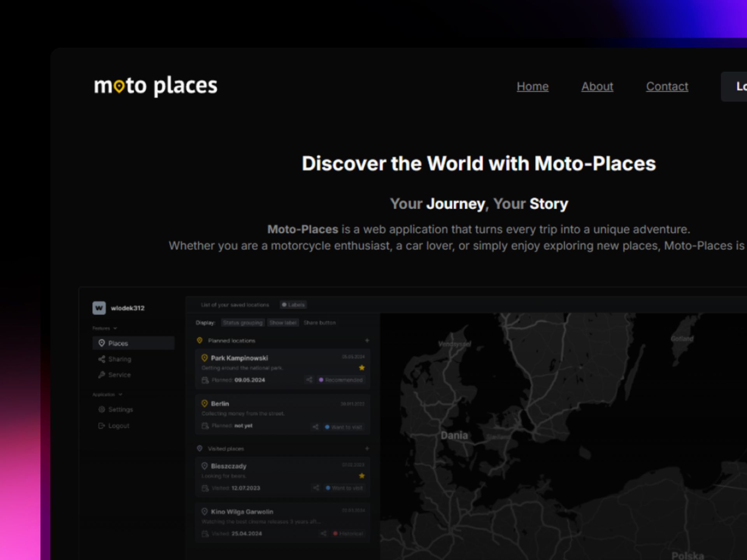Click the Bieszczady location title
The width and height of the screenshot is (747, 560).
[229, 466]
